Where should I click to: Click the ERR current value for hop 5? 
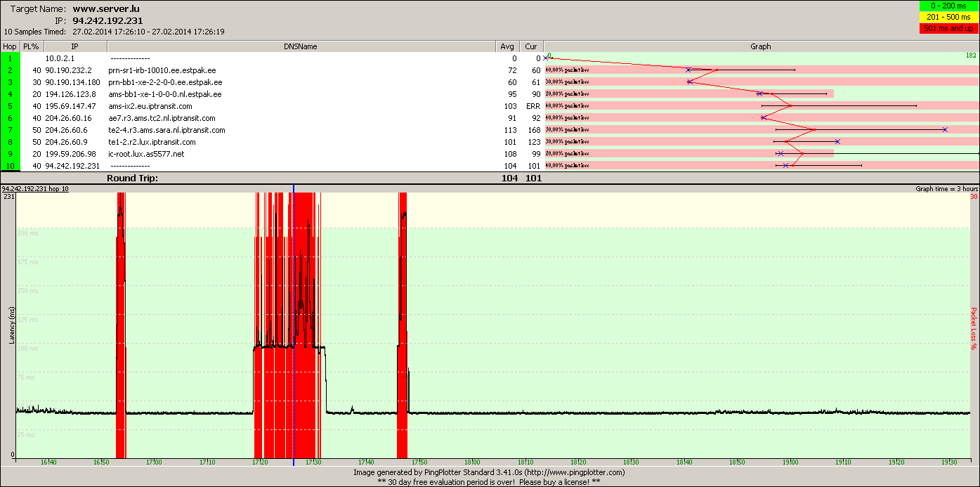(533, 106)
